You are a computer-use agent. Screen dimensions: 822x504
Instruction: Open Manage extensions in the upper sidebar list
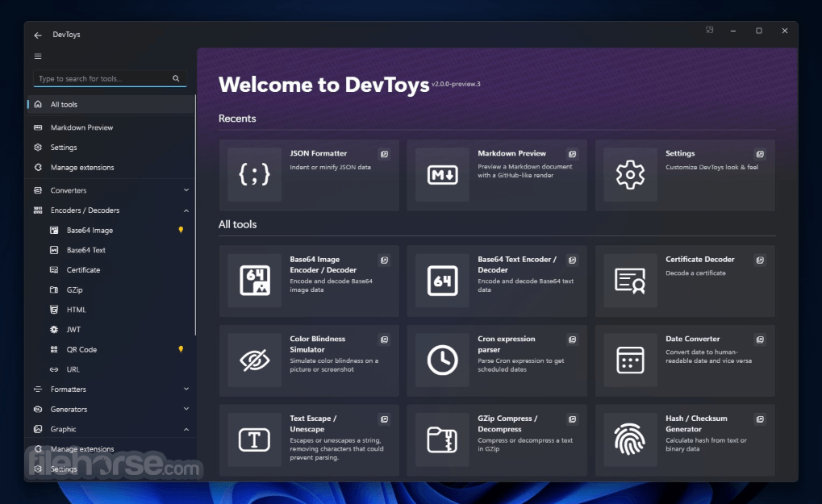(x=111, y=167)
